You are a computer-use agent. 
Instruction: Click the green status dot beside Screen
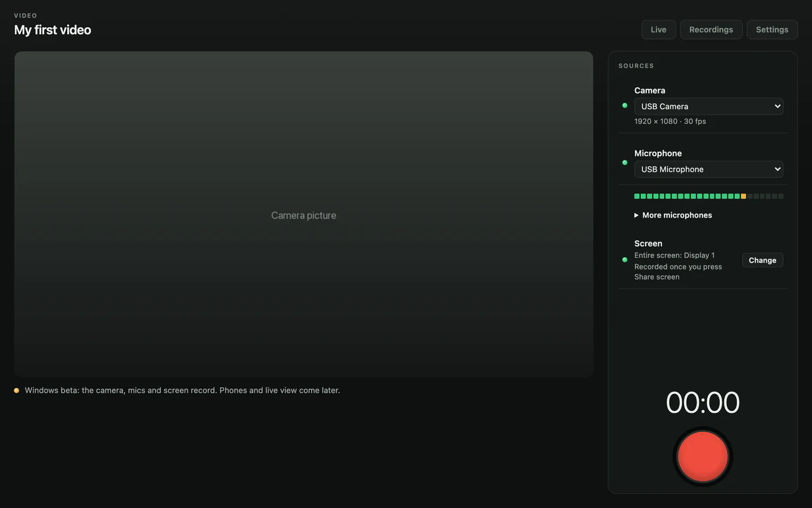pyautogui.click(x=625, y=260)
